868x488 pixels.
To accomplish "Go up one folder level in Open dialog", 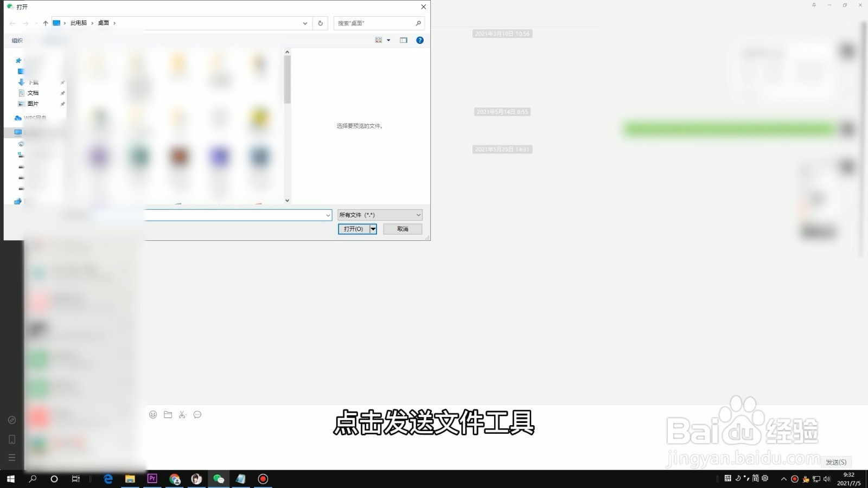I will (46, 23).
